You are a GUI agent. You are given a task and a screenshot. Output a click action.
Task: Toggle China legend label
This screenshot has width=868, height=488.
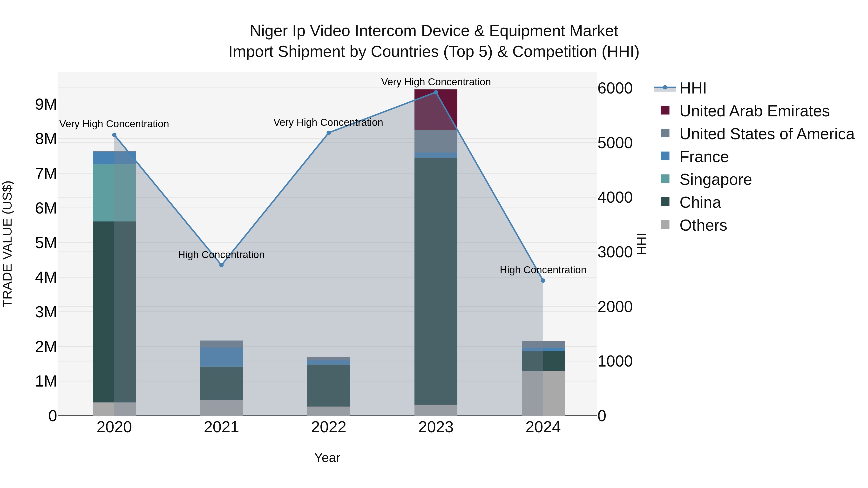tap(700, 202)
